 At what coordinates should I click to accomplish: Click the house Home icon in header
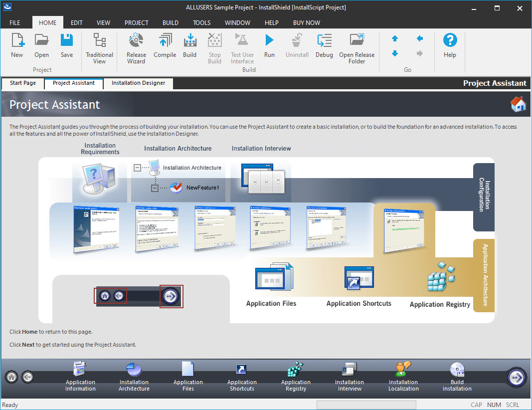(x=518, y=104)
